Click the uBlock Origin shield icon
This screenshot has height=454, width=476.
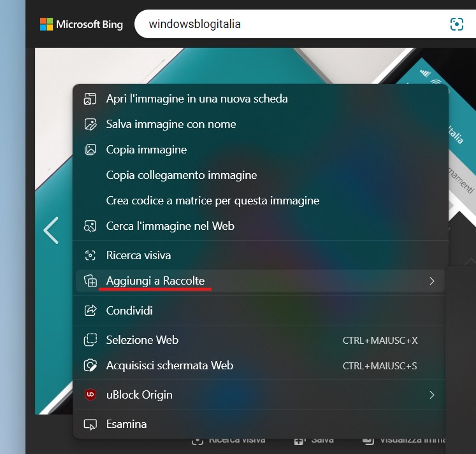coord(90,395)
